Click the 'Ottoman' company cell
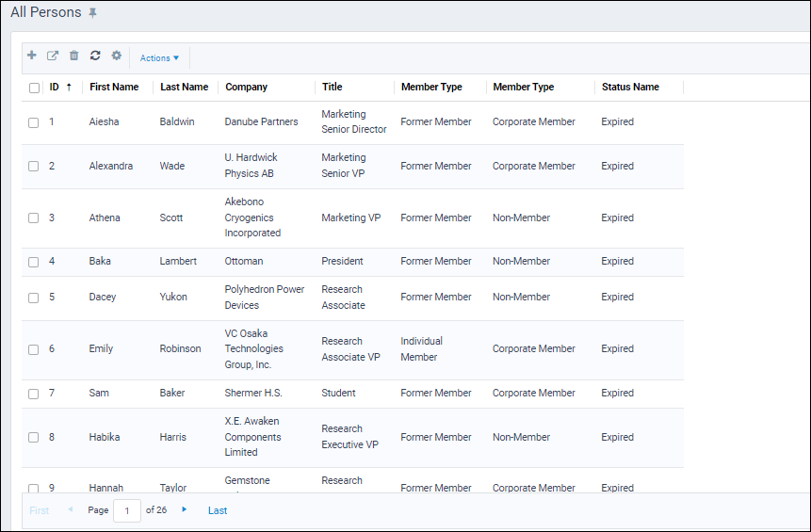This screenshot has width=811, height=532. [x=244, y=261]
